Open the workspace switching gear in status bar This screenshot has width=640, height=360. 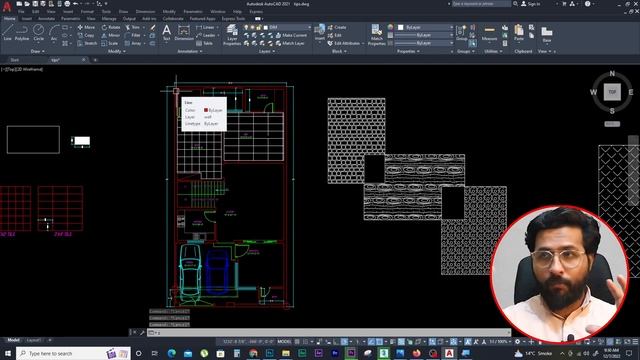517,342
